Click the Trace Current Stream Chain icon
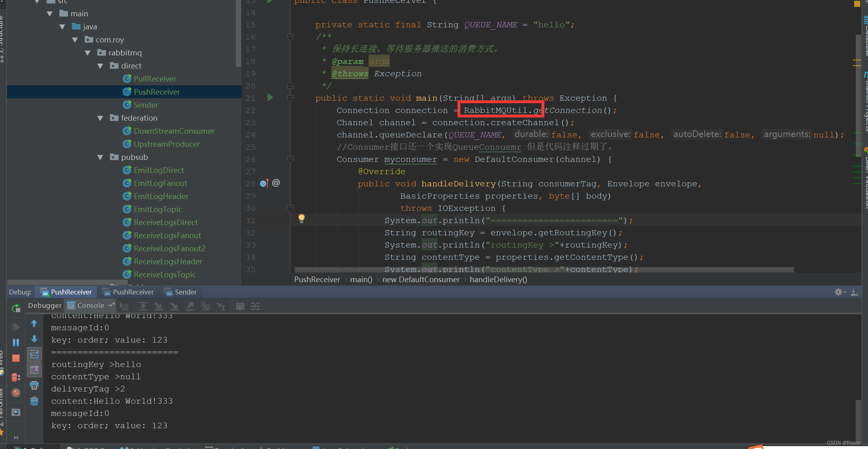 (255, 306)
